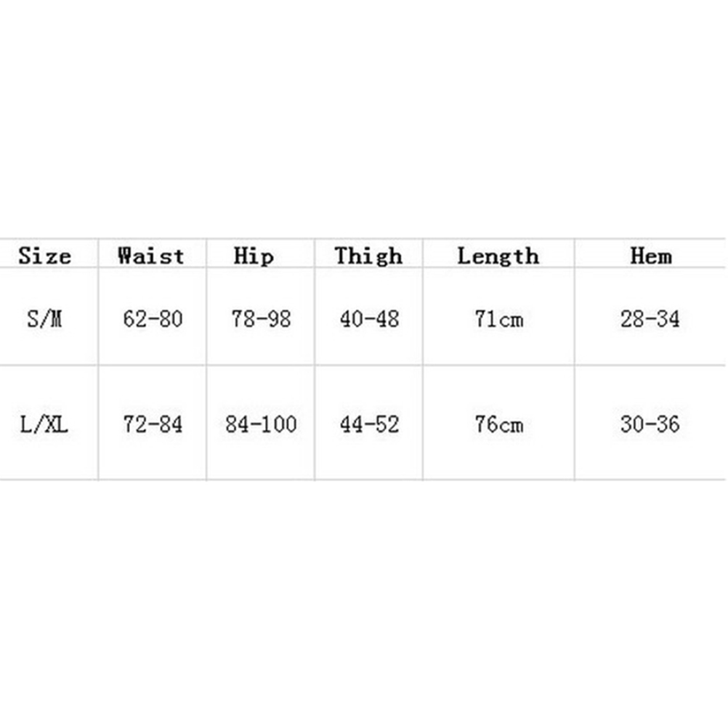This screenshot has height=728, width=728.
Task: Click the 40-48 thigh measurement cell
Action: coord(369,318)
